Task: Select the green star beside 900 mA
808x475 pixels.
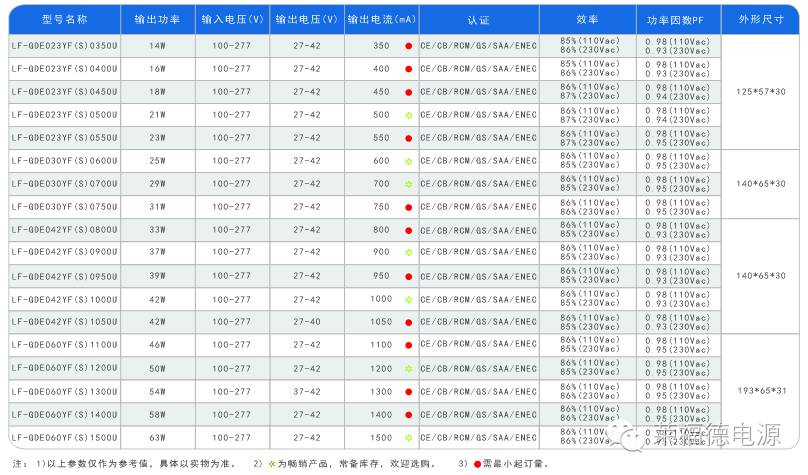Action: pyautogui.click(x=409, y=252)
